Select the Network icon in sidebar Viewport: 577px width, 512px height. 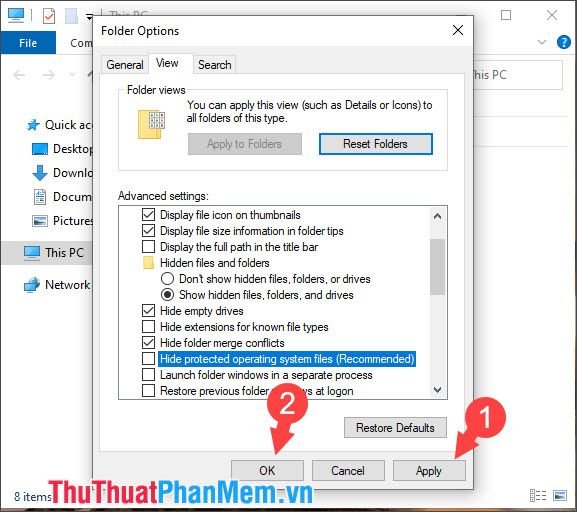[32, 285]
